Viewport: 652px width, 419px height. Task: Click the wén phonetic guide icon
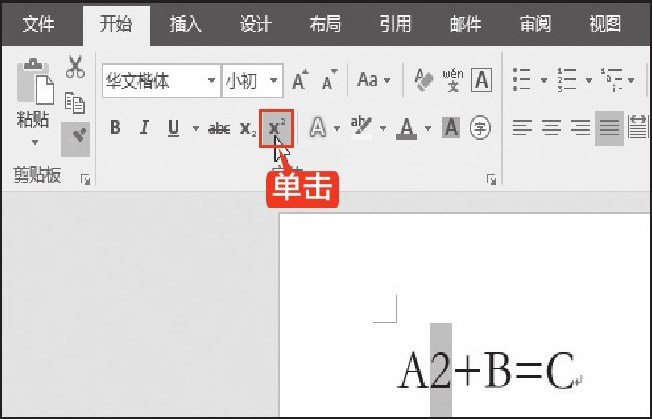pyautogui.click(x=453, y=80)
